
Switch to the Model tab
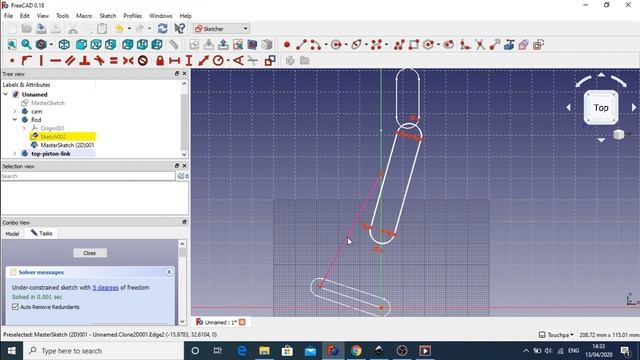pos(12,233)
